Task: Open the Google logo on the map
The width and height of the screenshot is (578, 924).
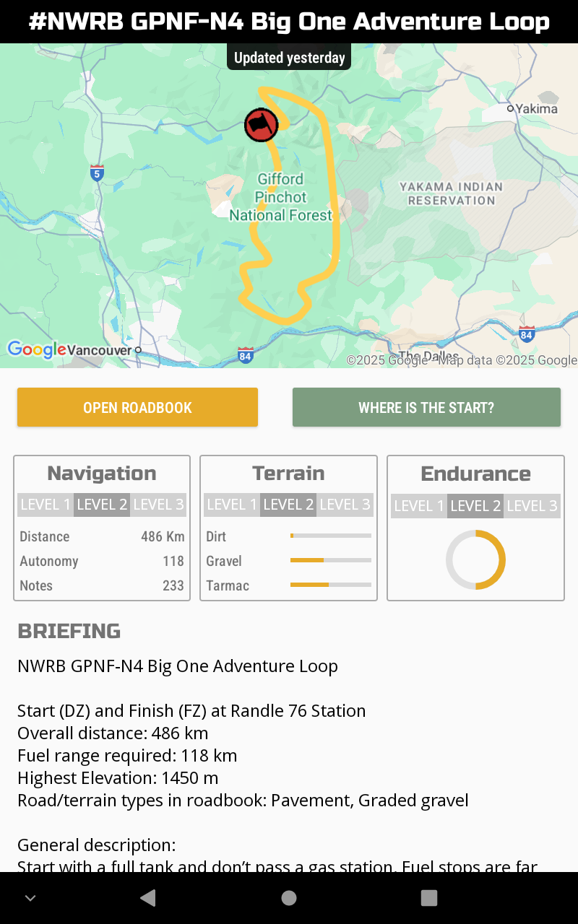Action: (x=37, y=350)
